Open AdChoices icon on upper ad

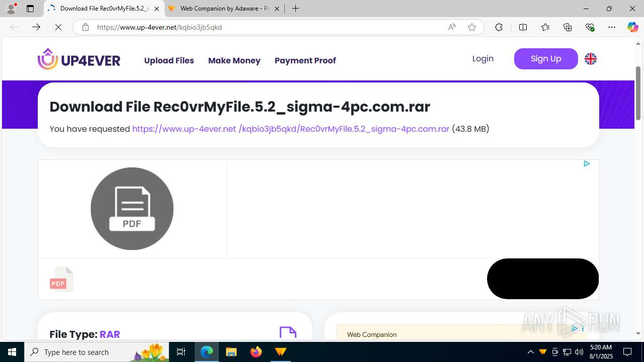click(587, 164)
